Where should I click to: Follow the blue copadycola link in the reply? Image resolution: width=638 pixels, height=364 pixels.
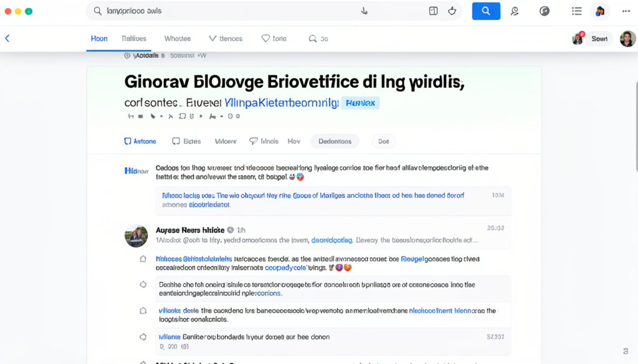[286, 269]
